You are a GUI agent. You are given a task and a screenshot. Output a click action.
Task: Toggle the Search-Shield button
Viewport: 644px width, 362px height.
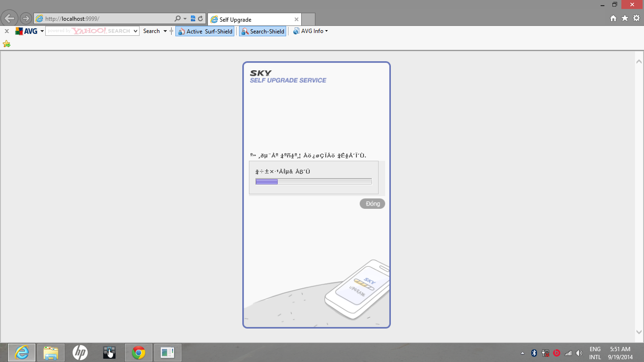(263, 31)
